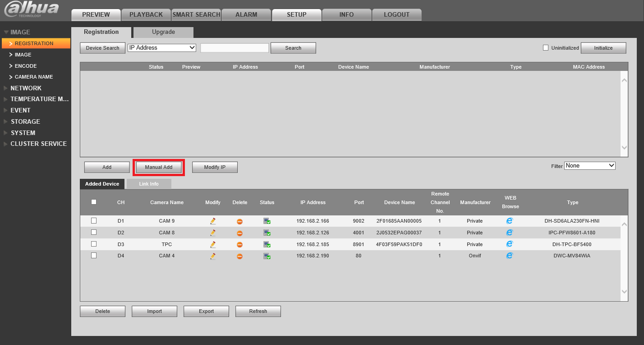
Task: Tick the Uninitialized checkbox
Action: [x=546, y=47]
